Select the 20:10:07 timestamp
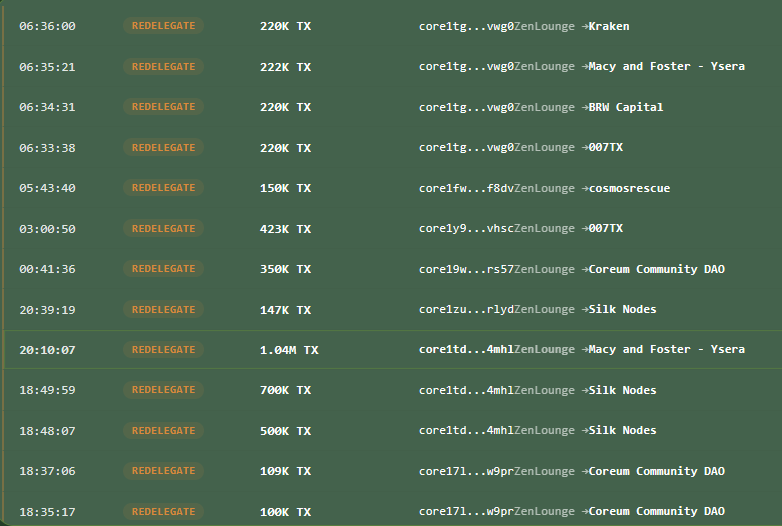This screenshot has height=526, width=782. pyautogui.click(x=47, y=350)
